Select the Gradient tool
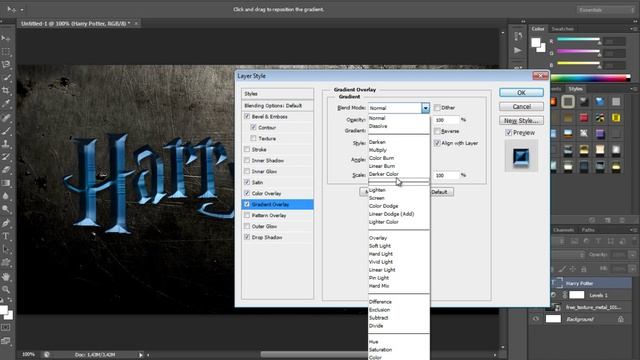640x360 pixels. pos(6,183)
